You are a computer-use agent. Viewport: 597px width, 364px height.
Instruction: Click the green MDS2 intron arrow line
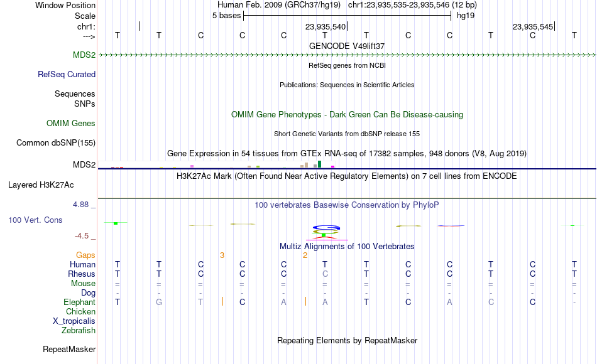pyautogui.click(x=347, y=55)
